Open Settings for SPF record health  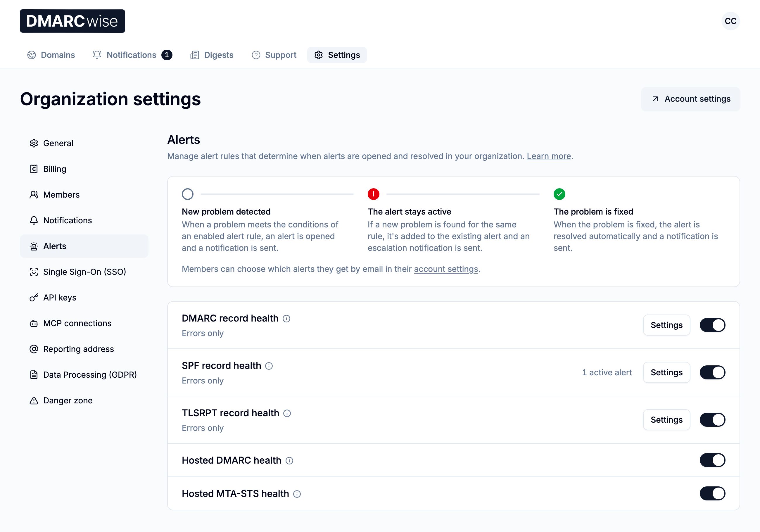[667, 372]
